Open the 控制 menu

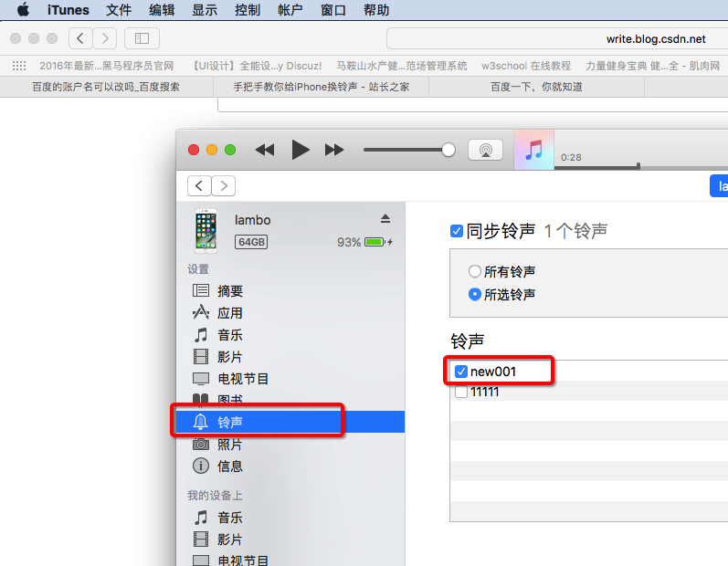tap(248, 10)
